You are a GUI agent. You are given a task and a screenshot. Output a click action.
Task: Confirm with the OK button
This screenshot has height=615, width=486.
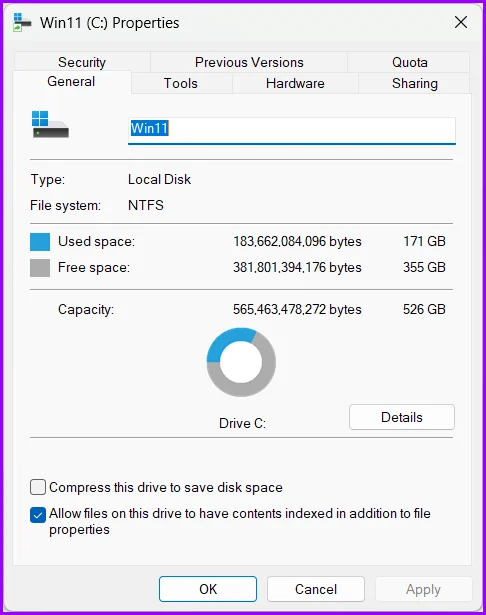(208, 589)
